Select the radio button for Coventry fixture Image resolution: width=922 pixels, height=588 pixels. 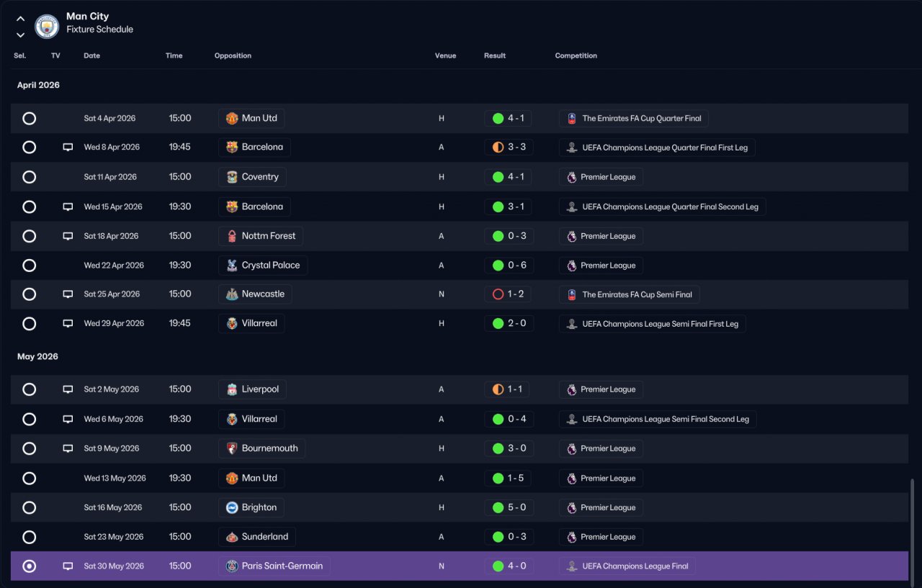29,176
